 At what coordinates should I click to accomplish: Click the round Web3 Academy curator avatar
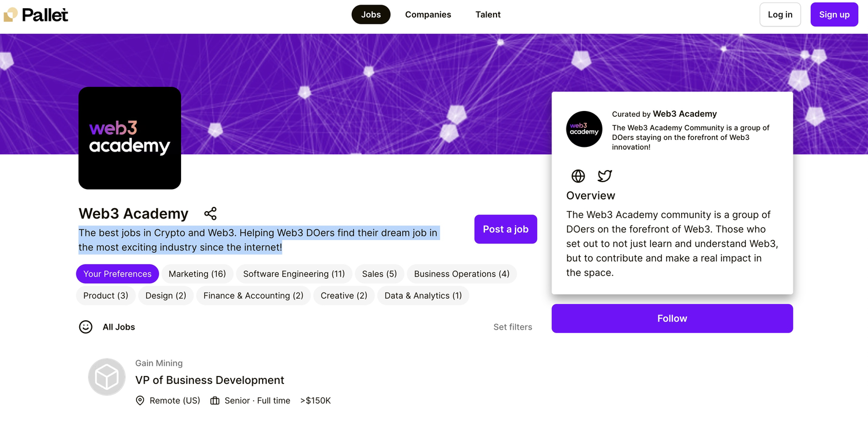click(x=584, y=129)
